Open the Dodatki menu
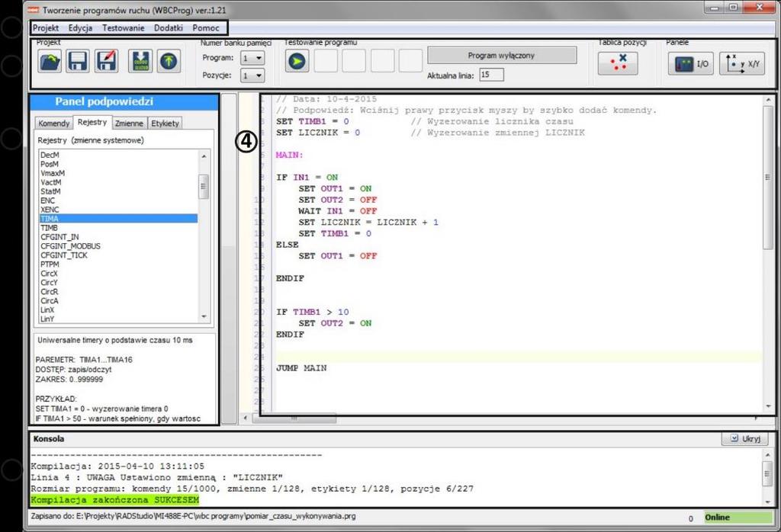 tap(169, 28)
